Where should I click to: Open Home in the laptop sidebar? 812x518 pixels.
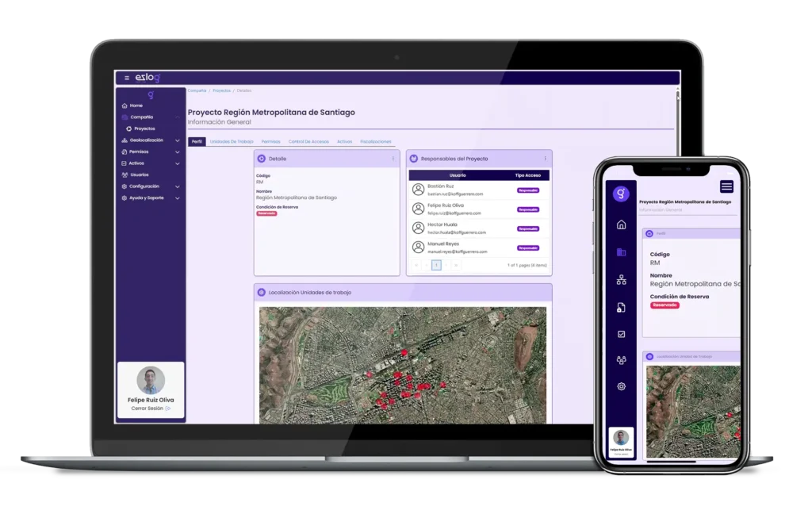point(136,106)
